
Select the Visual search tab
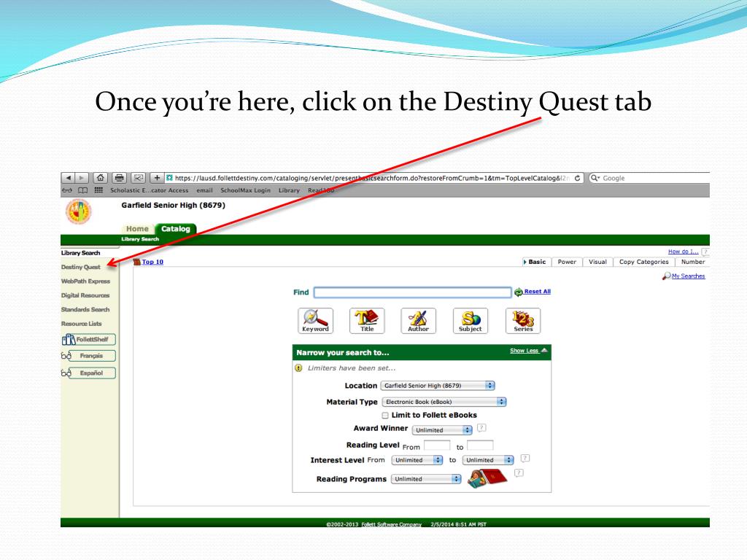[597, 262]
